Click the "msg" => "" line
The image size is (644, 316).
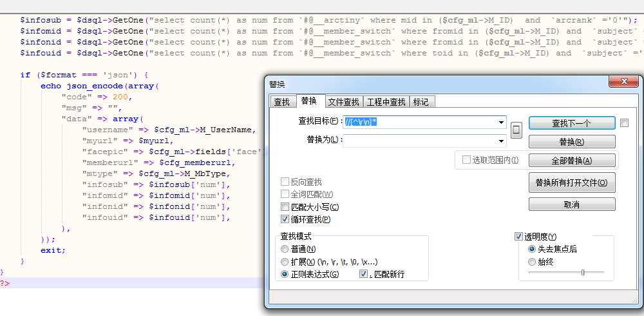[x=91, y=108]
